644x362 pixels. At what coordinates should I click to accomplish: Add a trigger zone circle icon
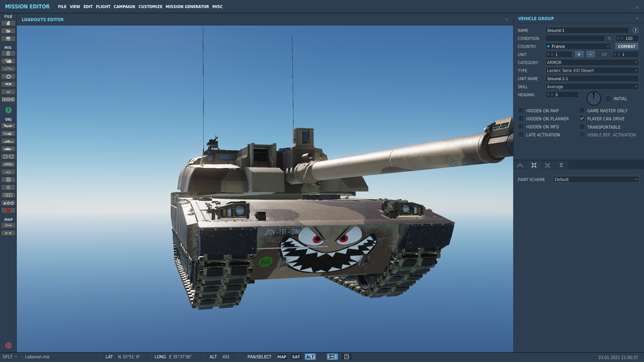click(x=8, y=180)
